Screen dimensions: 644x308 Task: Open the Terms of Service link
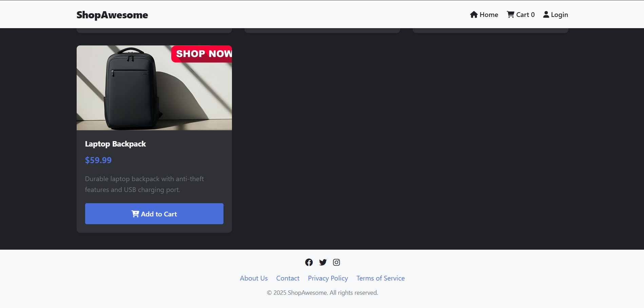380,278
